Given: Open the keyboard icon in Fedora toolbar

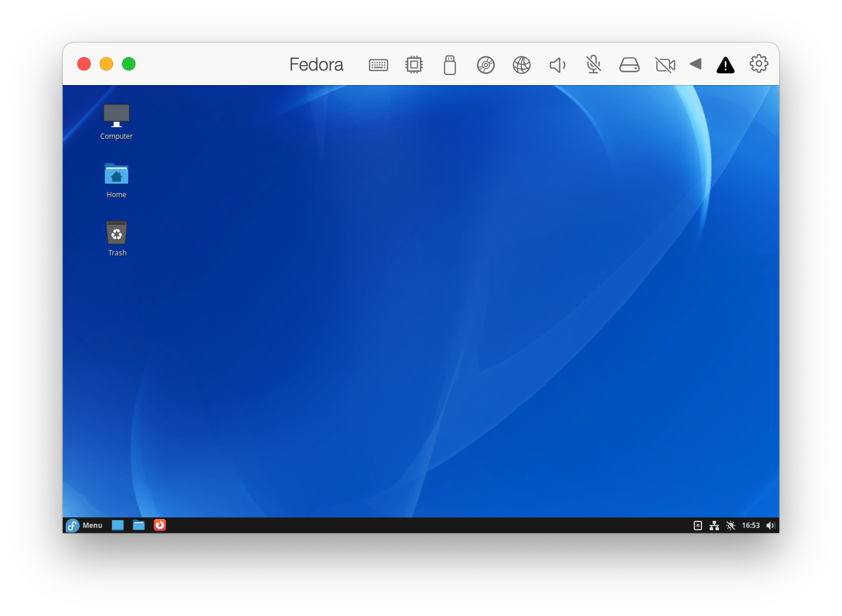Looking at the screenshot, I should coord(378,65).
